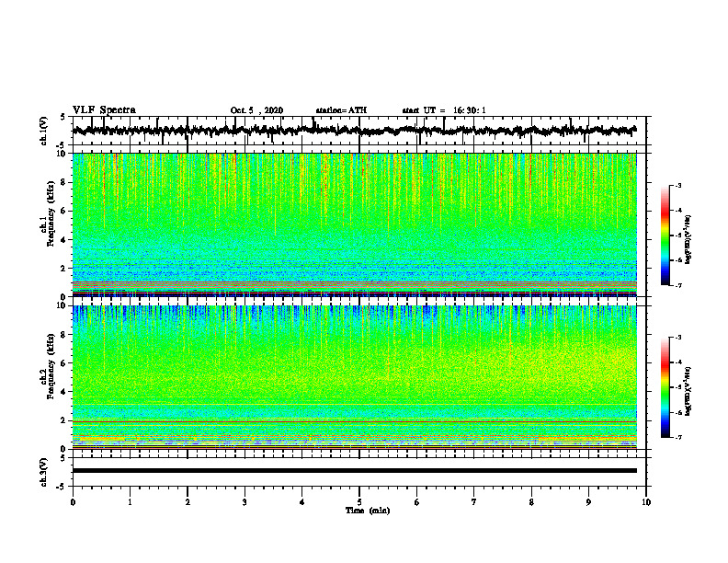This screenshot has width=728, height=563.
Task: Click time axis tick label "0"
Action: click(x=73, y=502)
